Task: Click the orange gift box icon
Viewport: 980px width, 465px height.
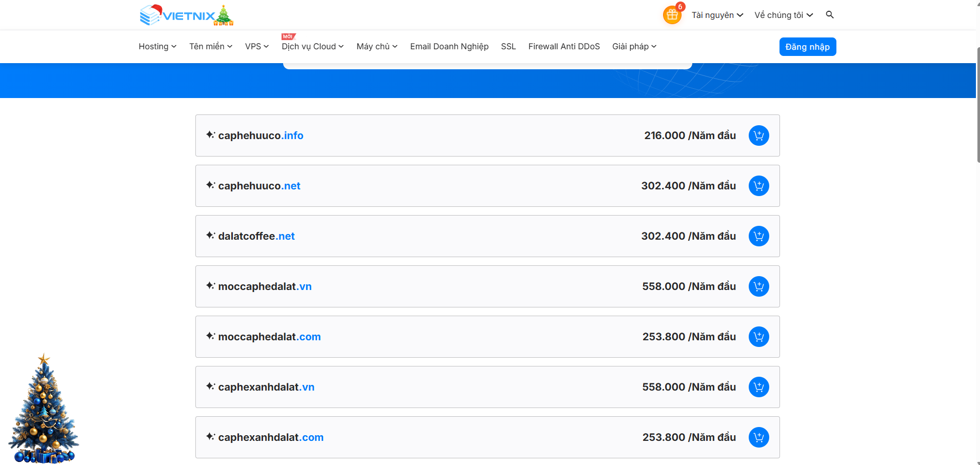Action: pyautogui.click(x=672, y=15)
